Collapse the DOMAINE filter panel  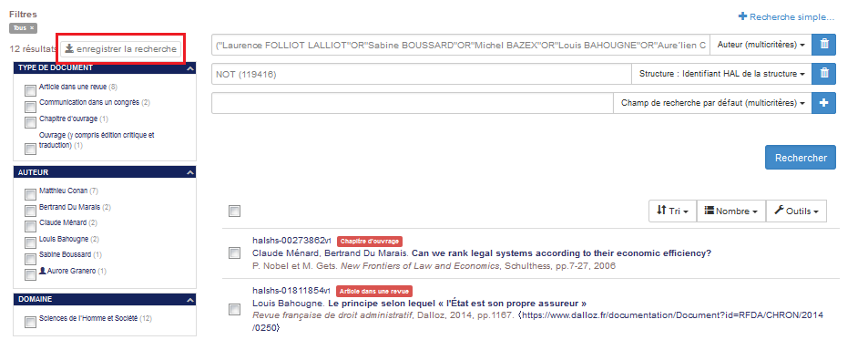pos(189,300)
